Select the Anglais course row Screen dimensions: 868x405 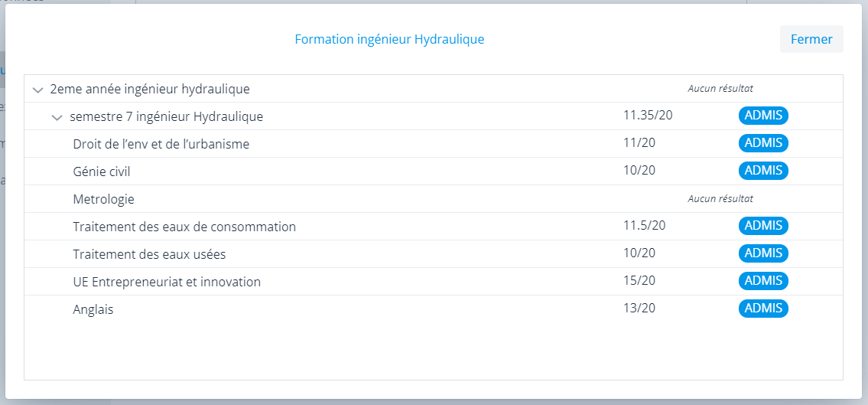93,309
